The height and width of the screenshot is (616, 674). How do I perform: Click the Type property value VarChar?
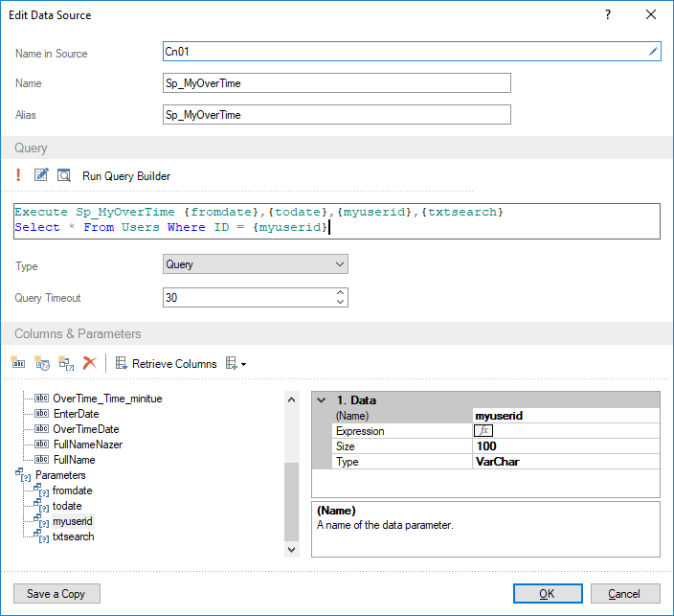tap(566, 462)
